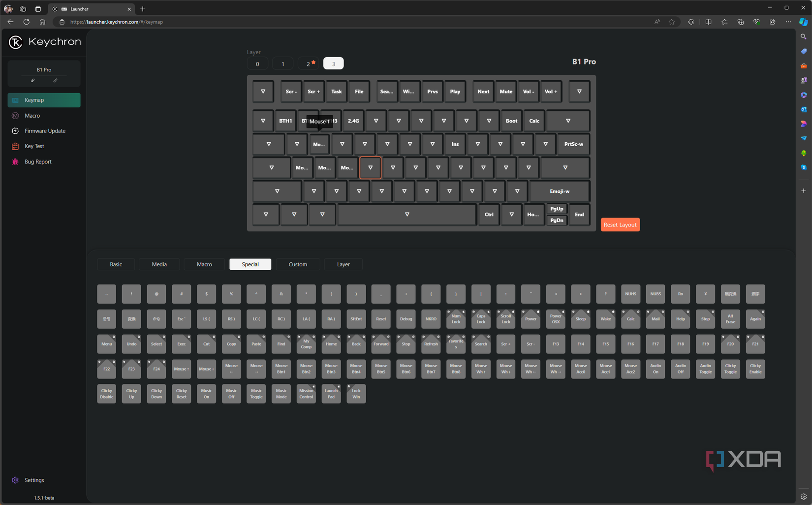Switch to the Media tab
Viewport: 812px width, 505px height.
click(x=158, y=264)
